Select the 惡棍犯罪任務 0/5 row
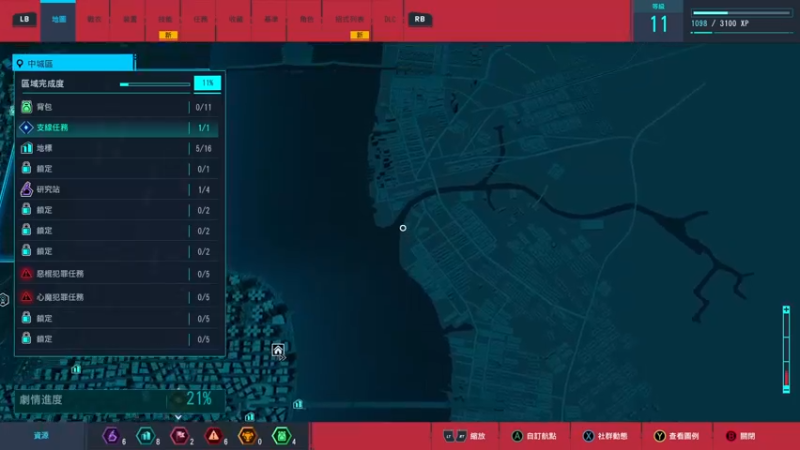 (118, 274)
